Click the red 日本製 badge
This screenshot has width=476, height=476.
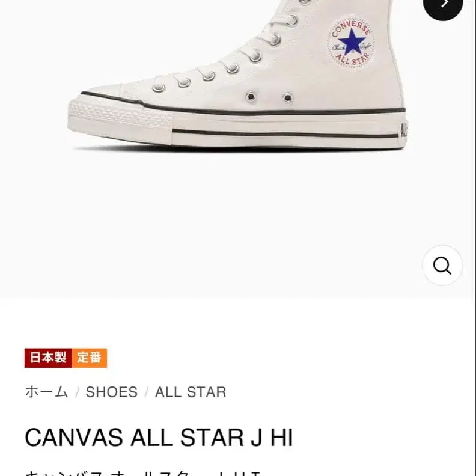[x=48, y=358]
